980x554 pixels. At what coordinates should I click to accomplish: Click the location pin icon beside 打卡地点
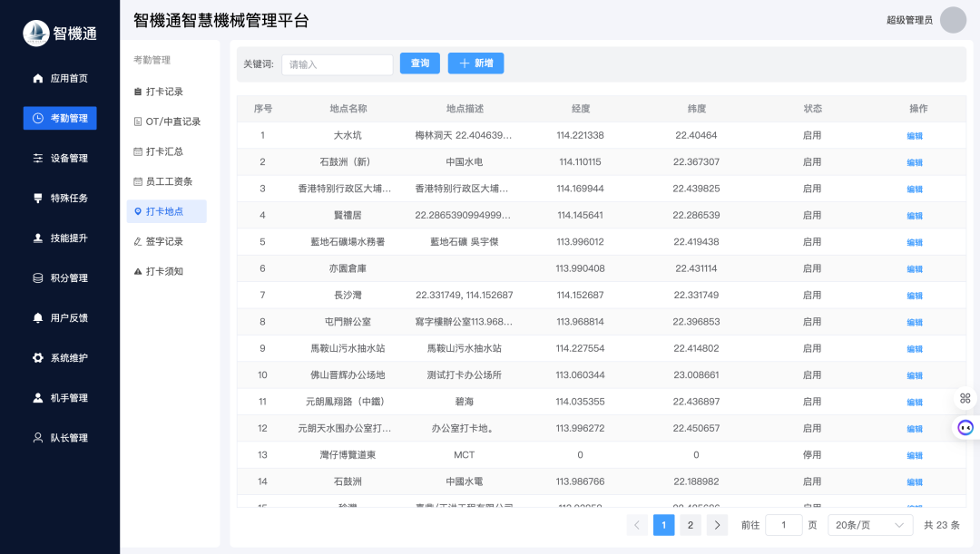[x=138, y=212]
